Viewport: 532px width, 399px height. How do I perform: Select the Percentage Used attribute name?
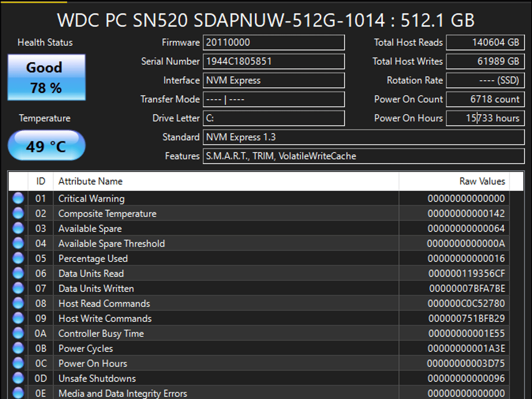point(93,259)
